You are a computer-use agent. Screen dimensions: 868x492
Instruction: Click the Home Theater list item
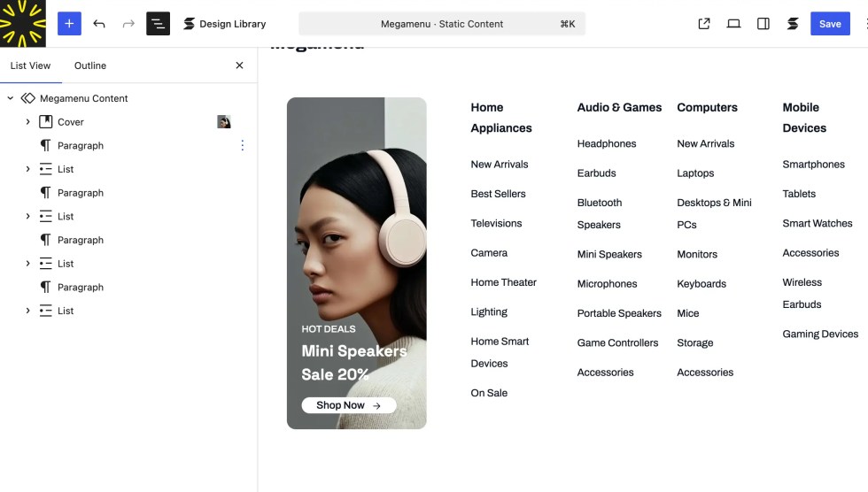point(504,282)
